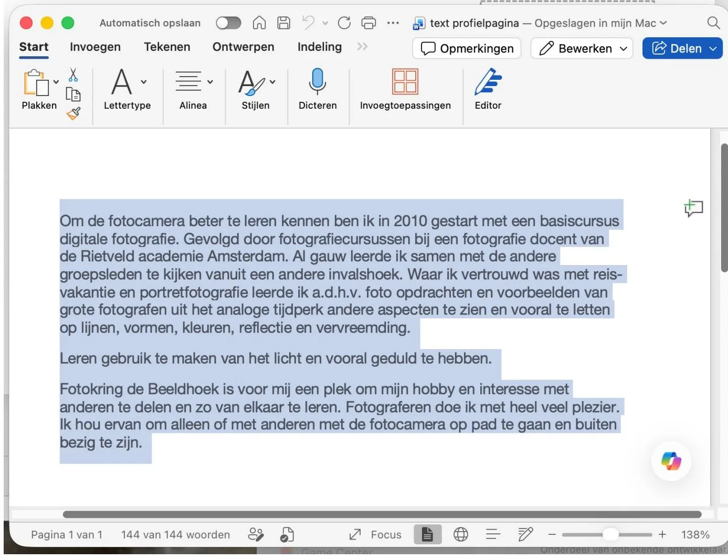
Task: Open the Home icon in title bar
Action: pyautogui.click(x=259, y=23)
